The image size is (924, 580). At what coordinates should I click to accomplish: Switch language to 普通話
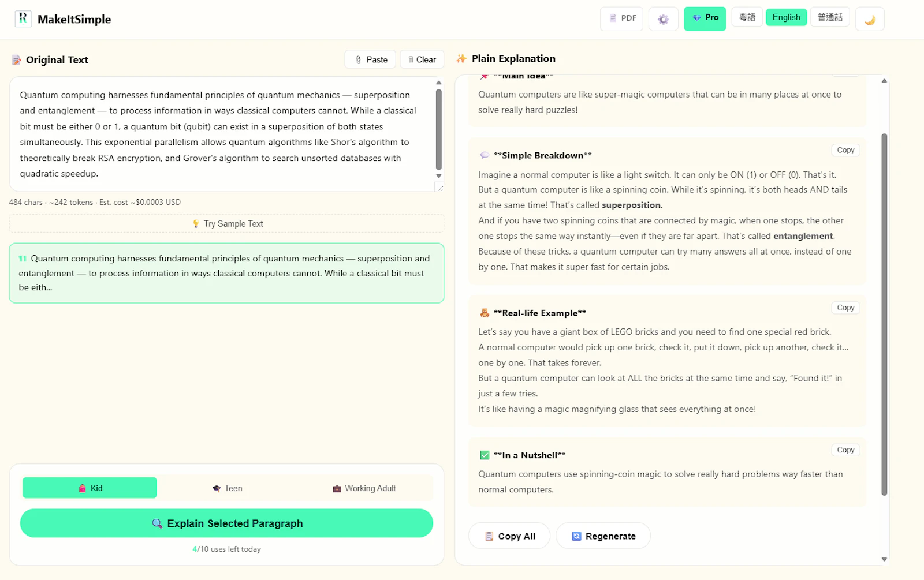tap(830, 17)
